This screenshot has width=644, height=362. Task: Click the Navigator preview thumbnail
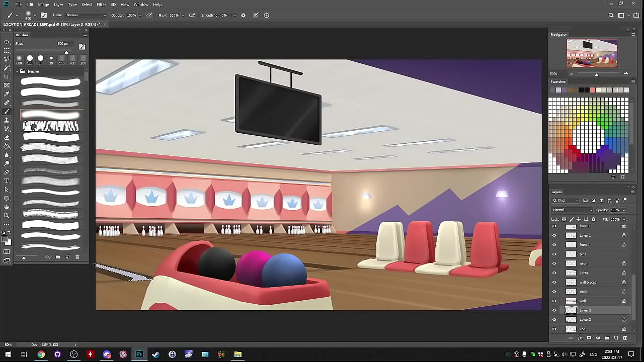[x=592, y=53]
